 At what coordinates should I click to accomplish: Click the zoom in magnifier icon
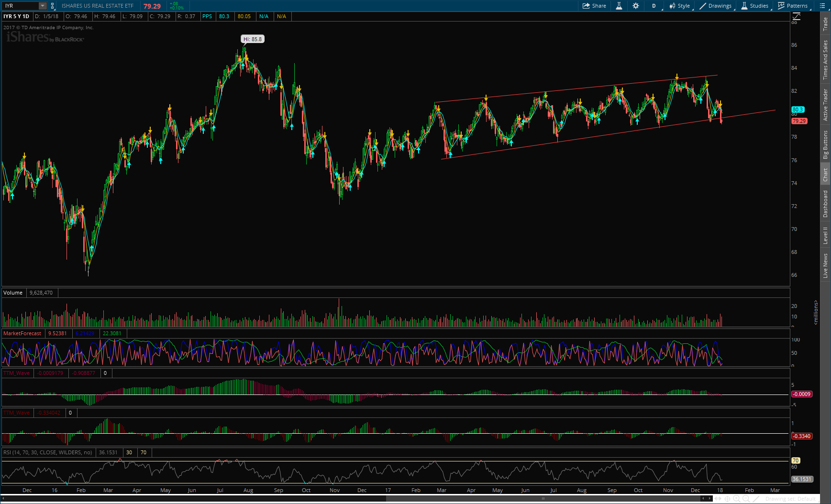(x=737, y=499)
